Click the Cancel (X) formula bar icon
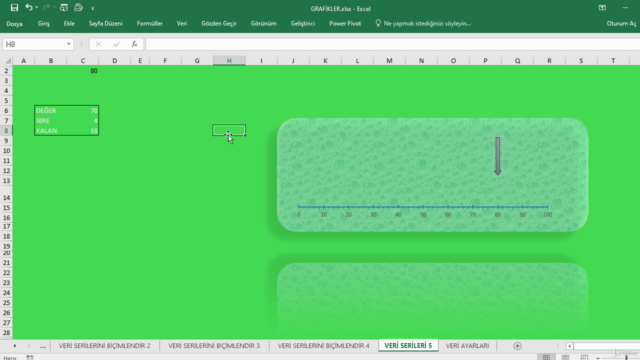Viewport: 640px width, 360px height. [x=98, y=44]
